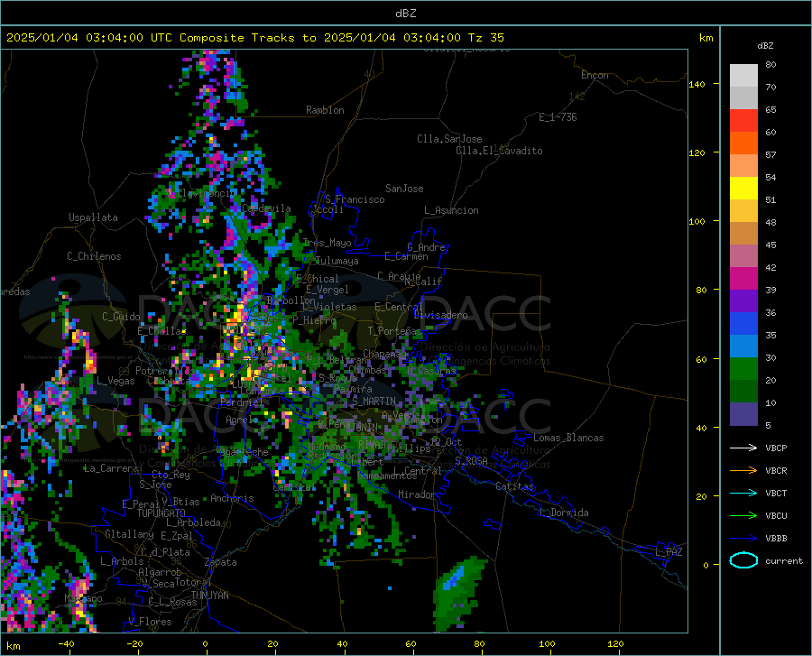Click the E_Chical label
This screenshot has height=656, width=812.
(x=317, y=279)
